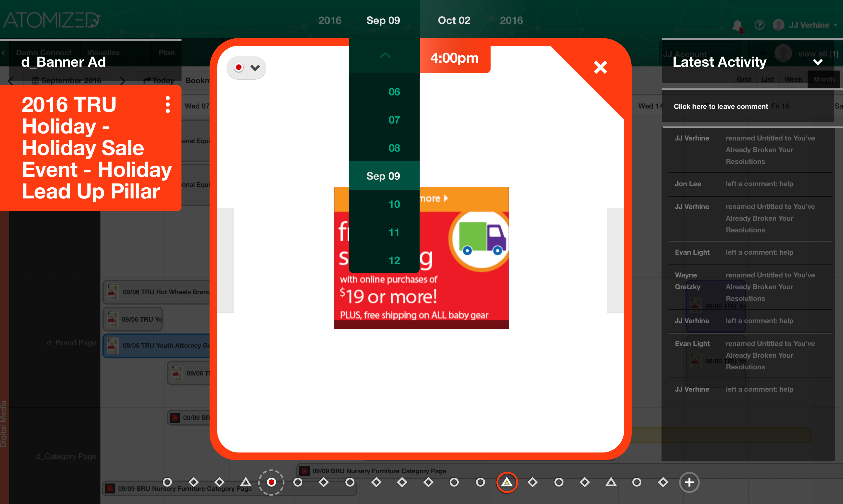Image resolution: width=843 pixels, height=504 pixels.
Task: Choose day 07 in the date picker
Action: 394,120
